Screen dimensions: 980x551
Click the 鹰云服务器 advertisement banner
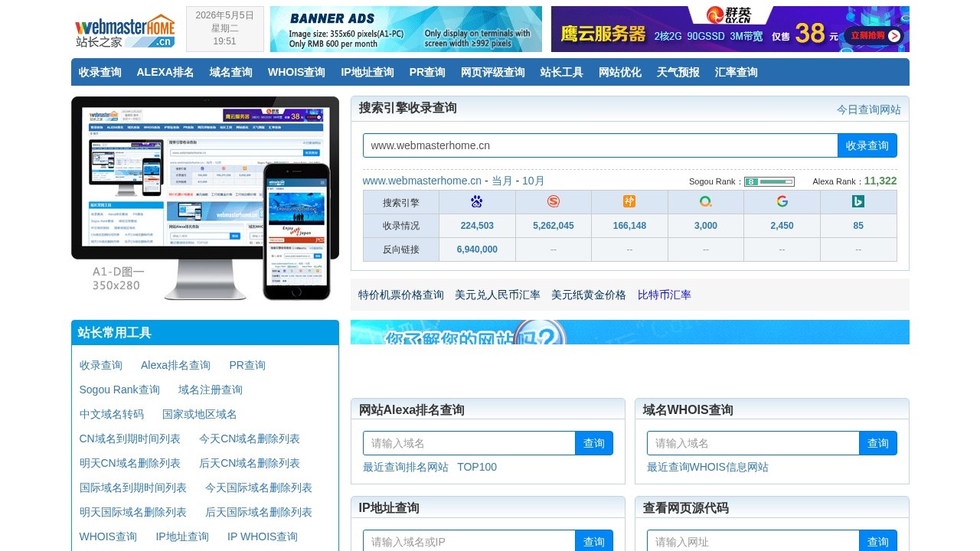730,29
